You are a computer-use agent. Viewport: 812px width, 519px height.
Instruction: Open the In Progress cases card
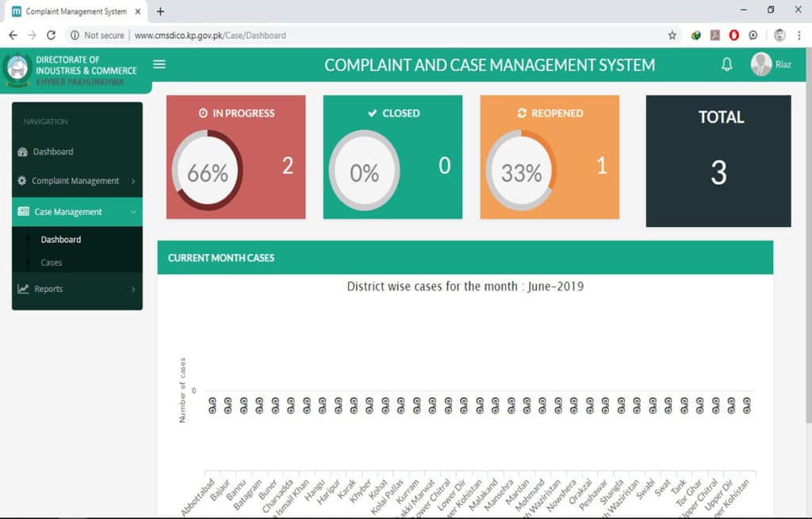click(236, 157)
